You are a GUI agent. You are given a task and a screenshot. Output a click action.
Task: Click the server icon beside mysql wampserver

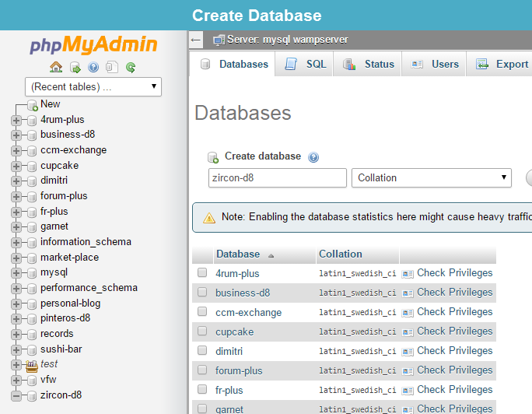point(219,40)
